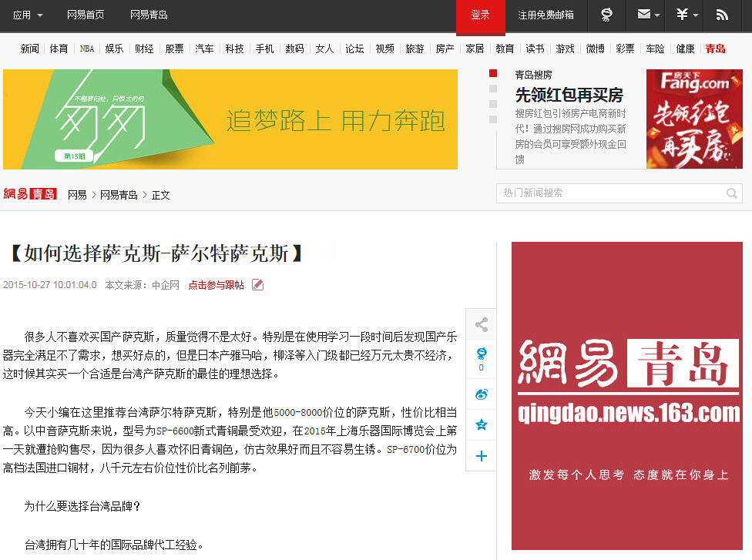Open the yen currency dropdown in top bar

tap(687, 15)
